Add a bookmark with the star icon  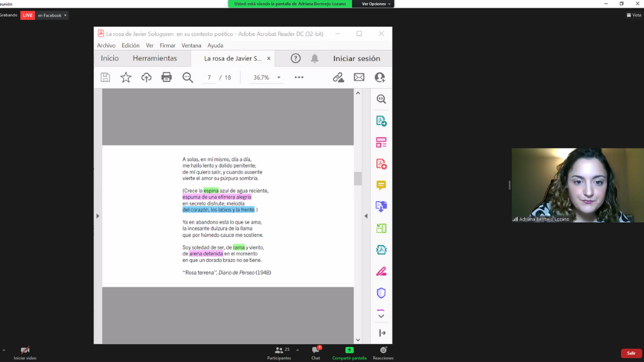(x=126, y=77)
